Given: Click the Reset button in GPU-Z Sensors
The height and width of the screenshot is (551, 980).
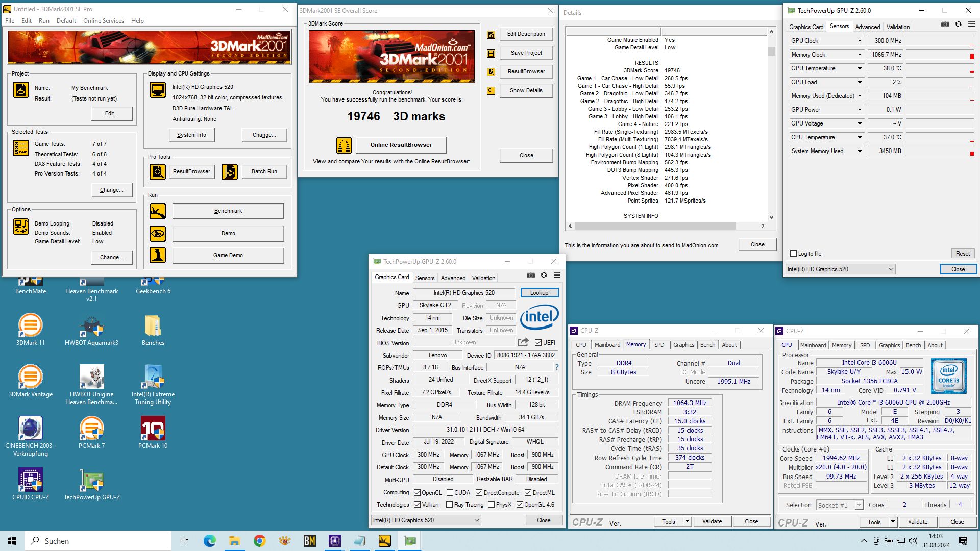Looking at the screenshot, I should coord(963,254).
